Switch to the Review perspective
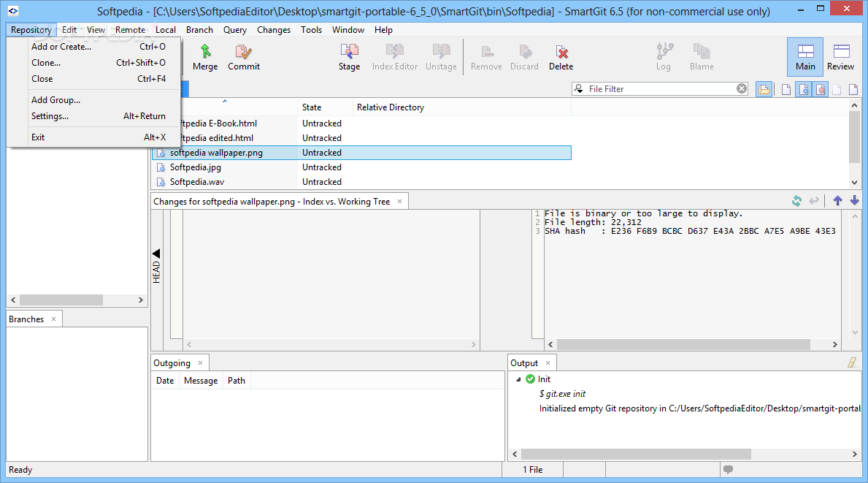 coord(841,57)
